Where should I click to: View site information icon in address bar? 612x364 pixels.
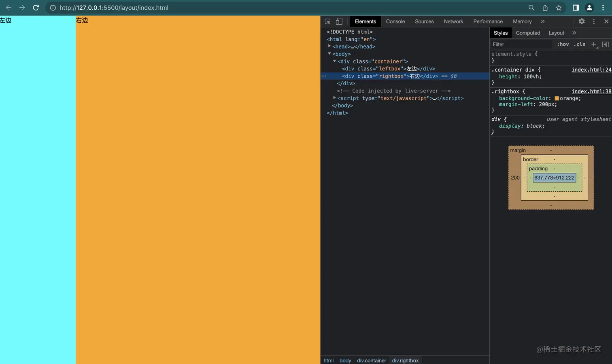click(x=53, y=8)
